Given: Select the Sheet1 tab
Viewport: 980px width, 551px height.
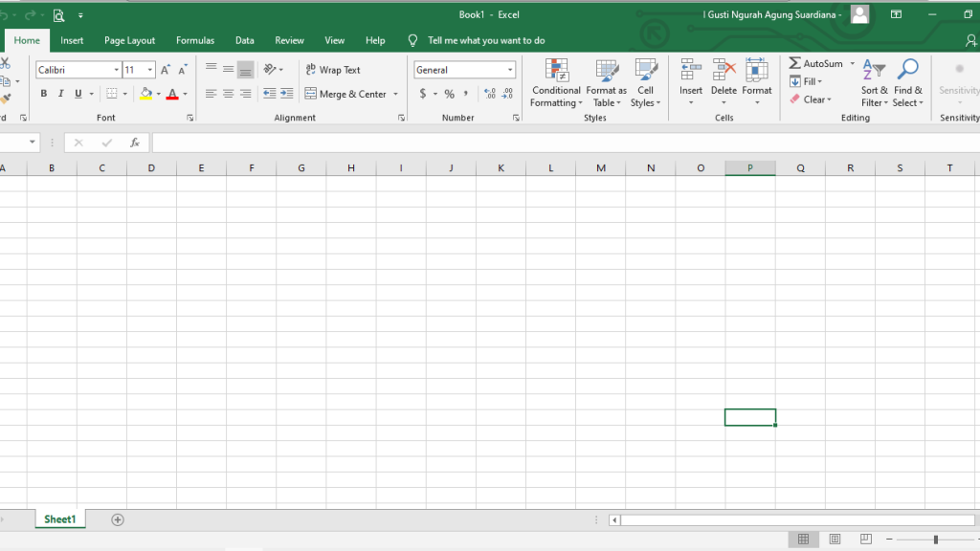Looking at the screenshot, I should (x=59, y=518).
